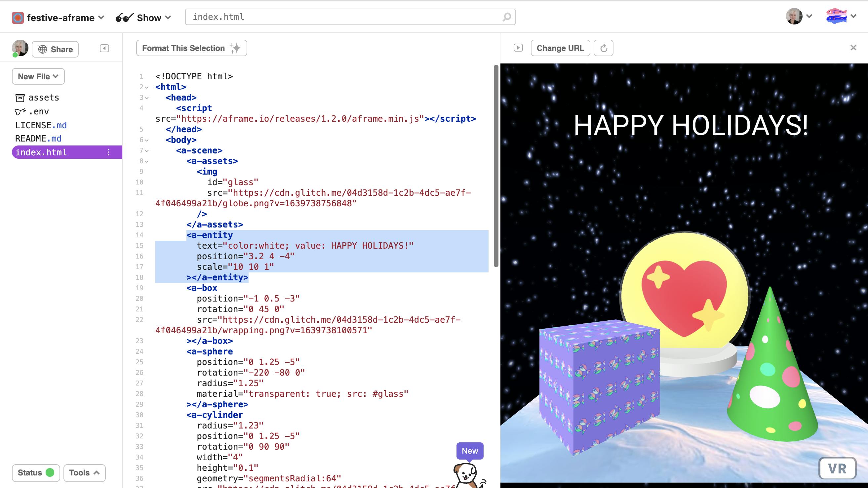
Task: Expand the festive-aframe project dropdown
Action: (102, 16)
